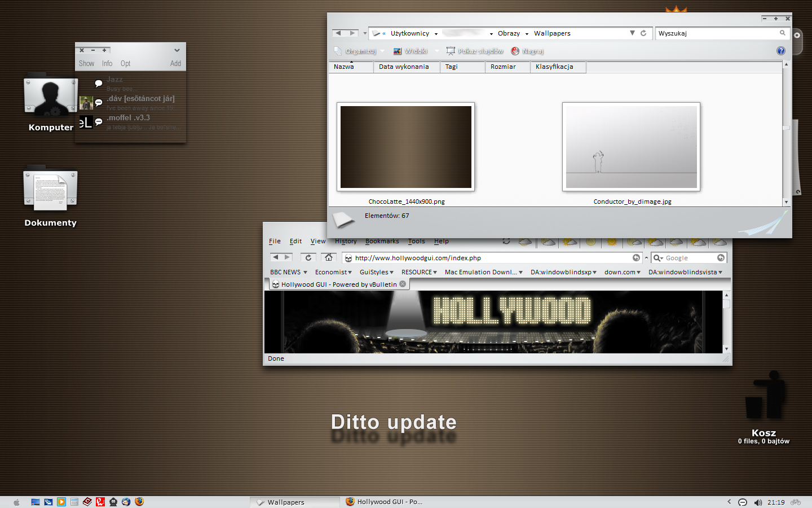Click the volume speaker tray icon

758,502
